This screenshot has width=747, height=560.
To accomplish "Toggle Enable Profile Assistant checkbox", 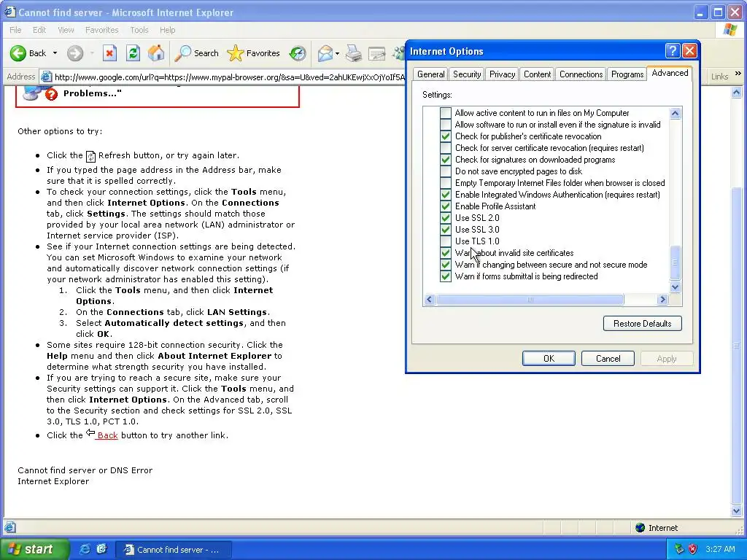I will click(446, 206).
